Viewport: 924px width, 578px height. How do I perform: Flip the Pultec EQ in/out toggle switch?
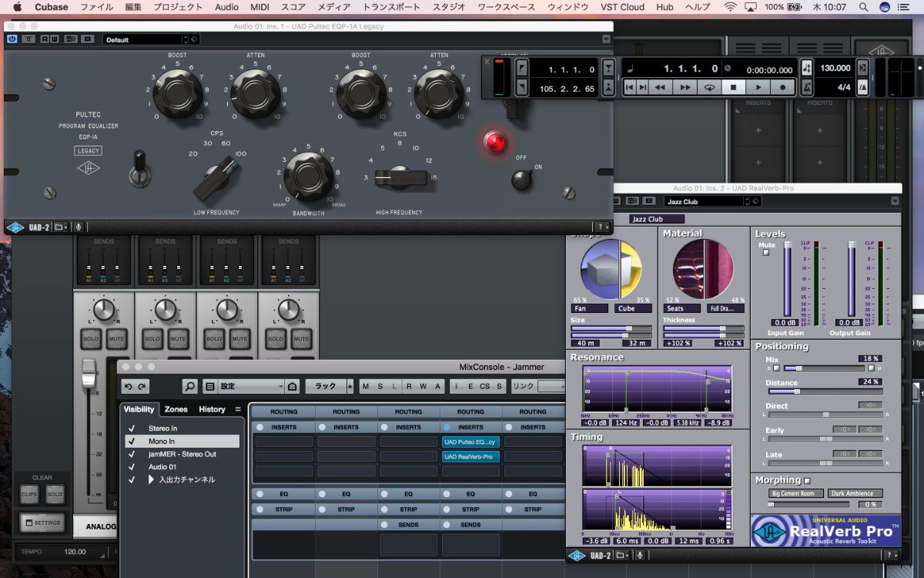139,168
